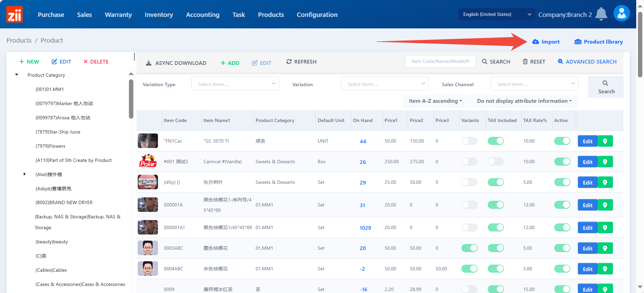Expand the (Alwl) category tree node
Image resolution: width=644 pixels, height=293 pixels.
tap(24, 174)
